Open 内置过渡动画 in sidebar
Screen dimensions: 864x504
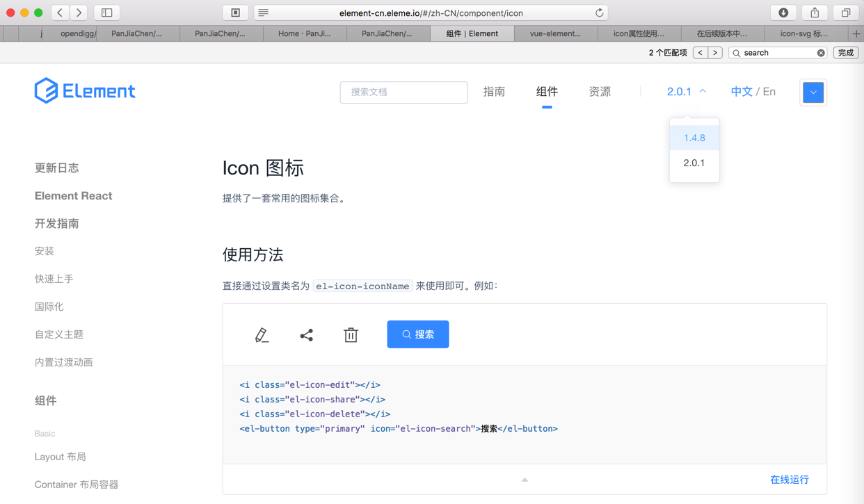64,362
